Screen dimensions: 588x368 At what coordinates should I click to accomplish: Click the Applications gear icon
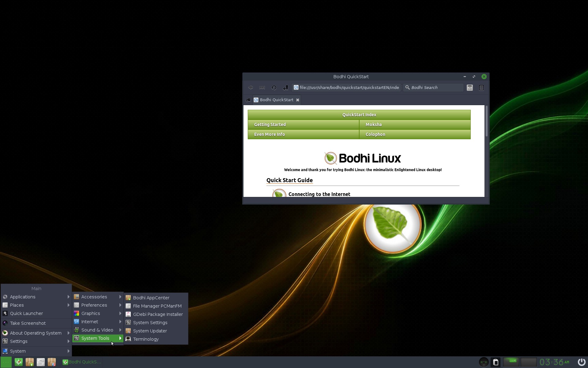coord(5,297)
